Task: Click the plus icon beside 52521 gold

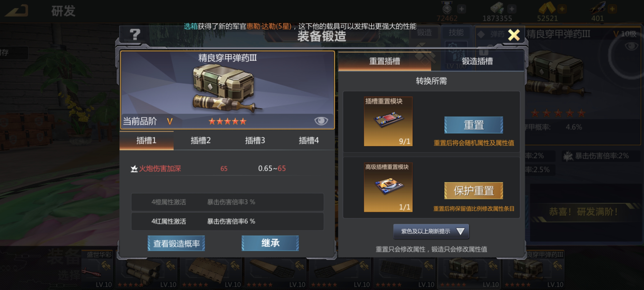Action: click(562, 9)
